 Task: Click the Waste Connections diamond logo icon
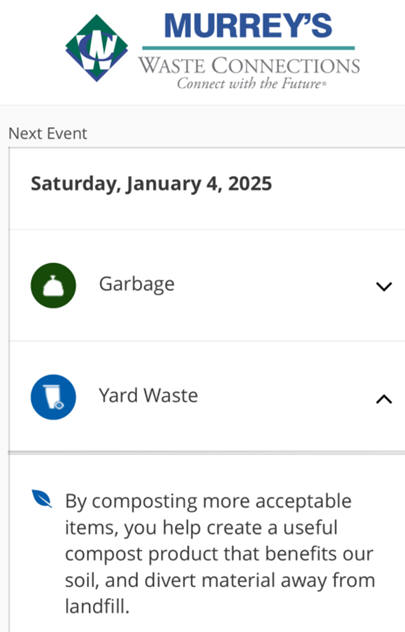[97, 48]
